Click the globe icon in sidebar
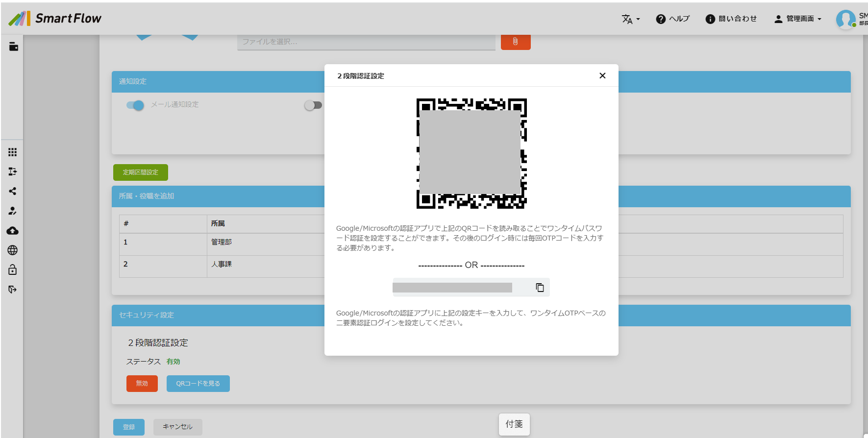868x438 pixels. click(13, 250)
